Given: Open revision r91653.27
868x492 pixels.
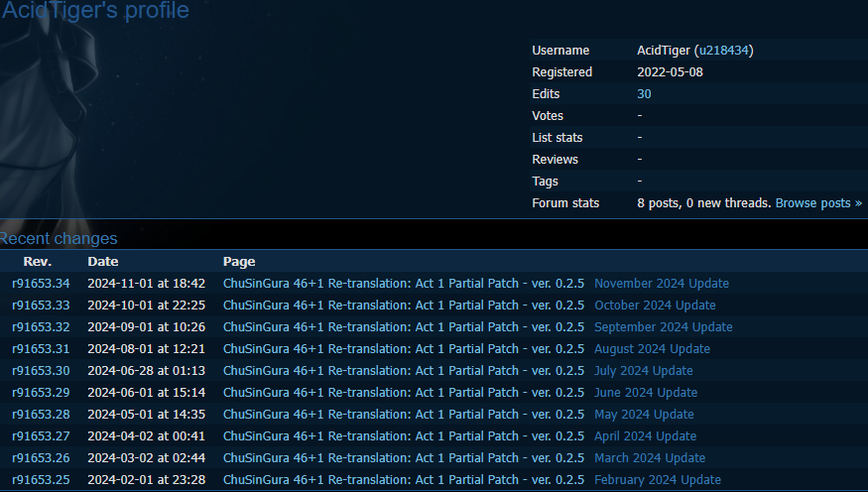Looking at the screenshot, I should pos(41,436).
